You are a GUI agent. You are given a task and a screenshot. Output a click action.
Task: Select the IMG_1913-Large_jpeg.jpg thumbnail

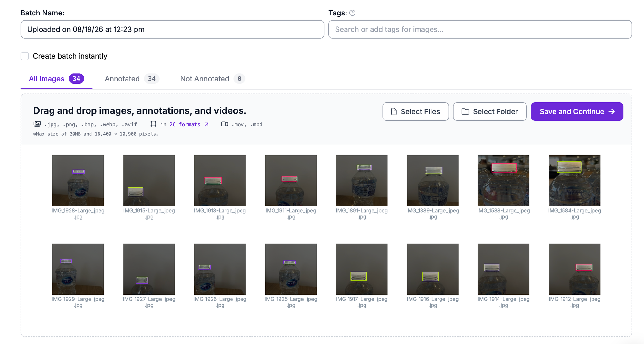pos(220,181)
